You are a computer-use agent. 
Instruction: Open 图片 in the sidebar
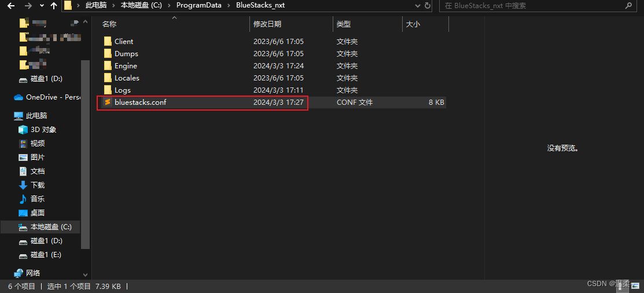pyautogui.click(x=38, y=158)
